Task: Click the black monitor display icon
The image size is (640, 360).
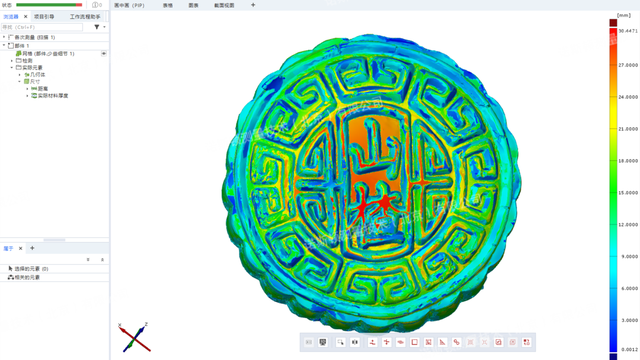Action: coord(323,342)
